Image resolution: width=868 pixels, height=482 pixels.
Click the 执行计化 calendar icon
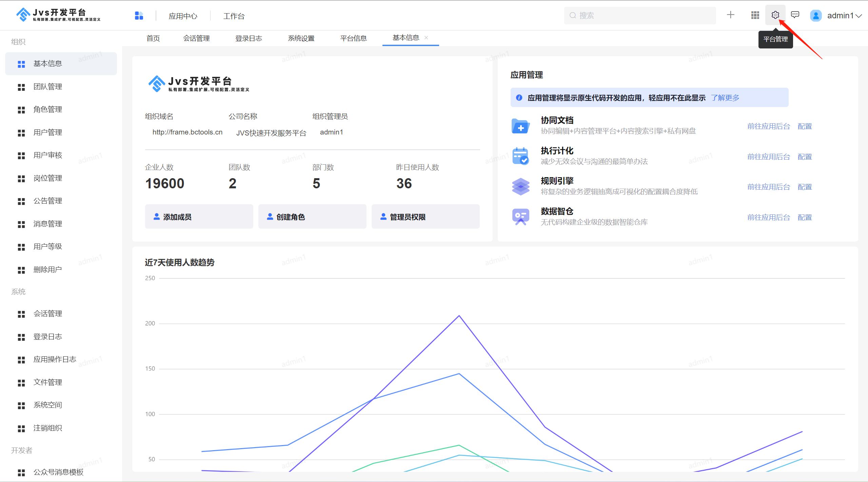(x=520, y=156)
